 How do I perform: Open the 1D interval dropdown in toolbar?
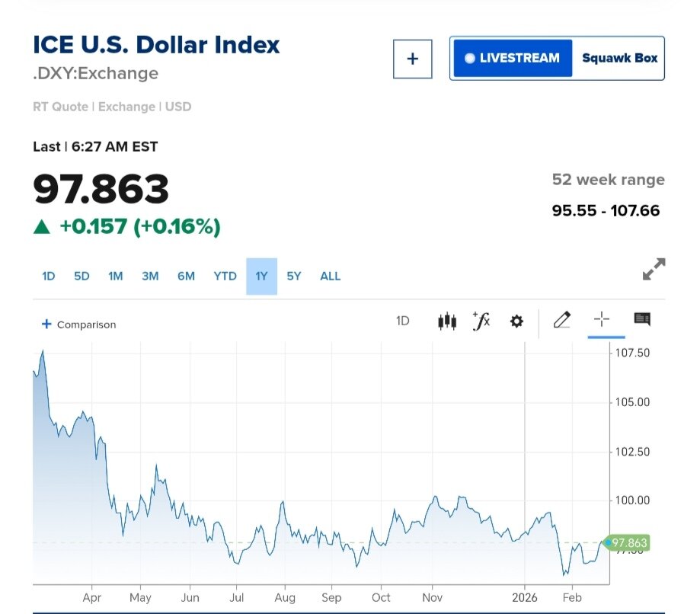point(403,321)
